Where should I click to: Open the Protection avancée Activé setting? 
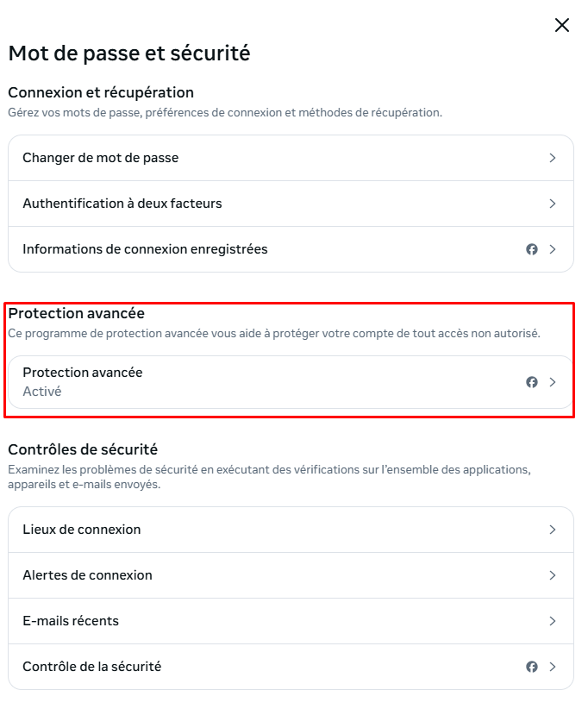click(x=291, y=382)
